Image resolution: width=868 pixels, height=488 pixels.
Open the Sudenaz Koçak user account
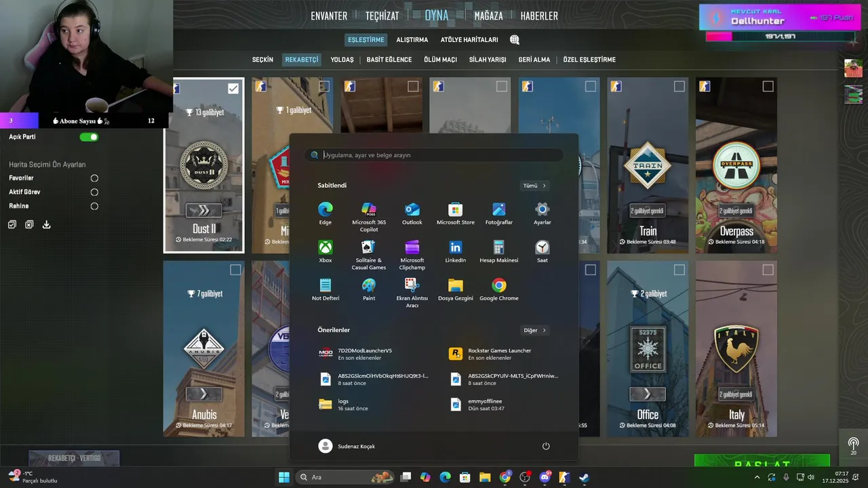point(347,446)
